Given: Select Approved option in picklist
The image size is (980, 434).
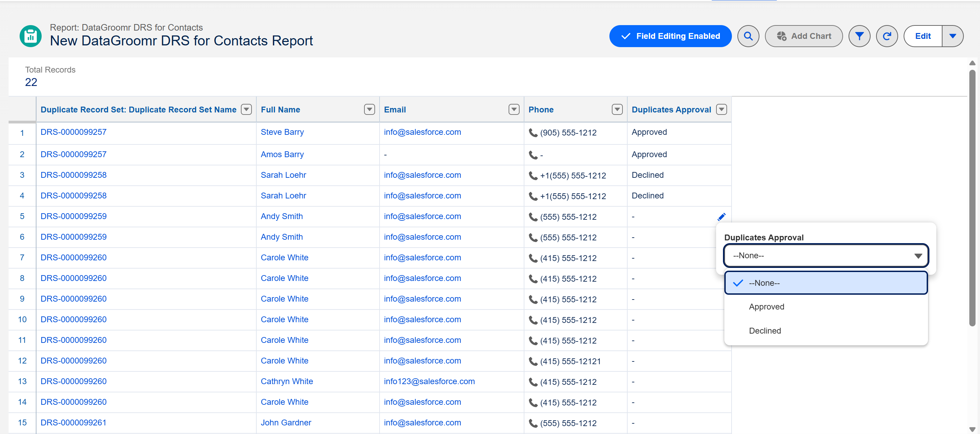Looking at the screenshot, I should click(766, 306).
